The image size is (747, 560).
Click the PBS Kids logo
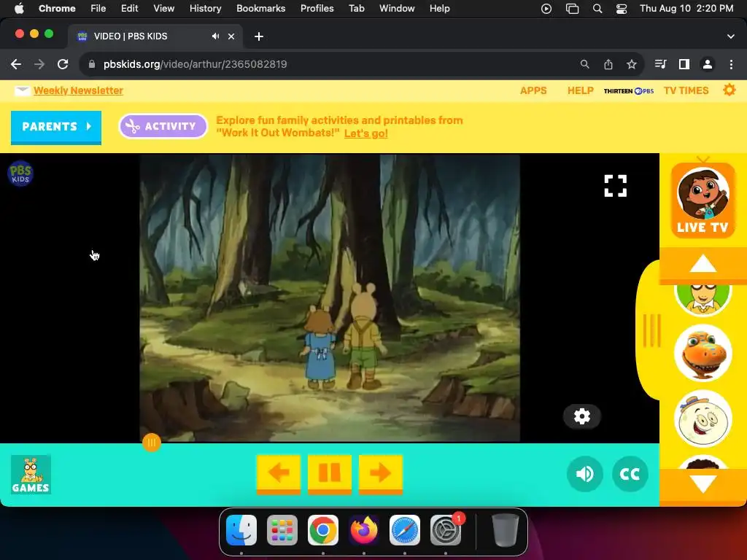coord(20,174)
